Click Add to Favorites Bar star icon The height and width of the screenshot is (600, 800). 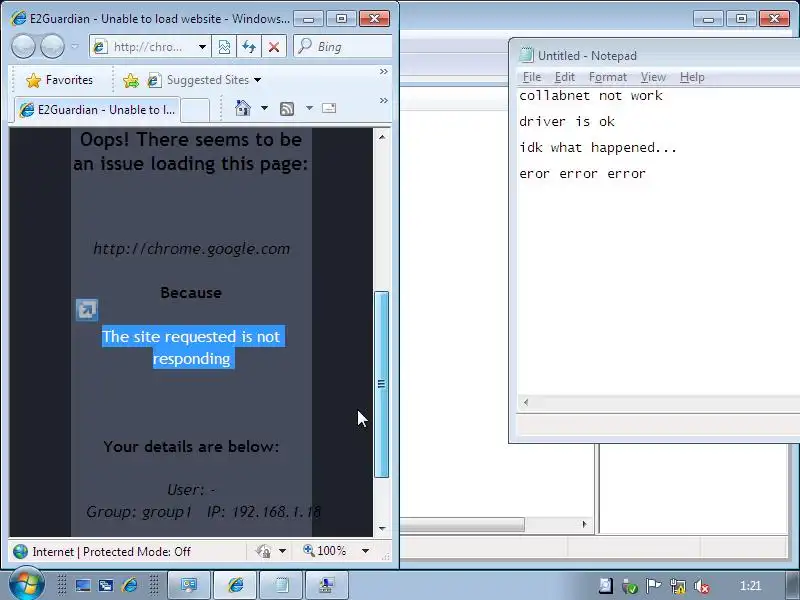(131, 80)
